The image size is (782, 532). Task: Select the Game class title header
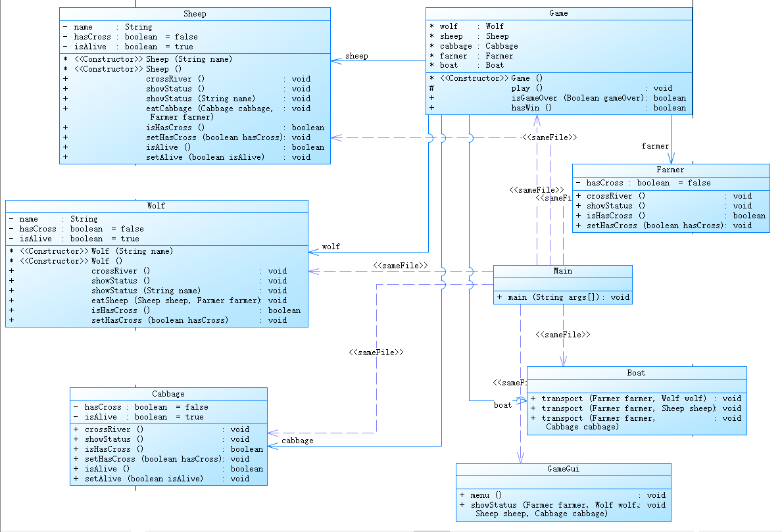click(x=558, y=13)
